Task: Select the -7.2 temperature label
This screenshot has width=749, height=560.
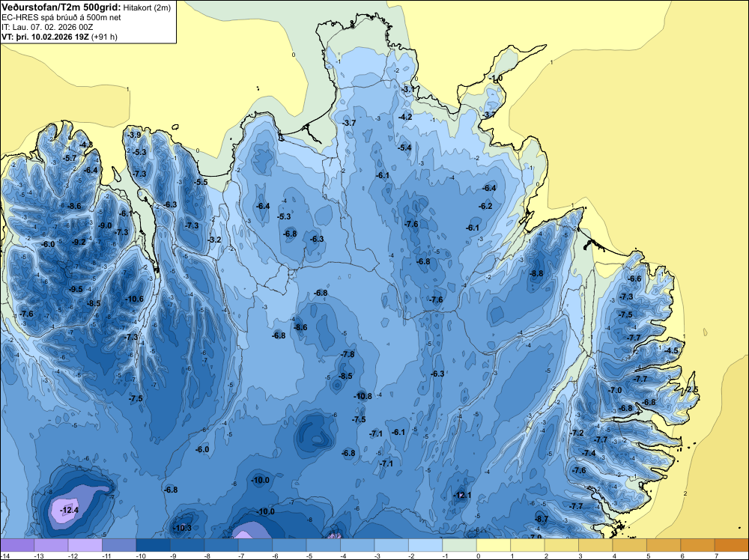Action: pyautogui.click(x=577, y=433)
